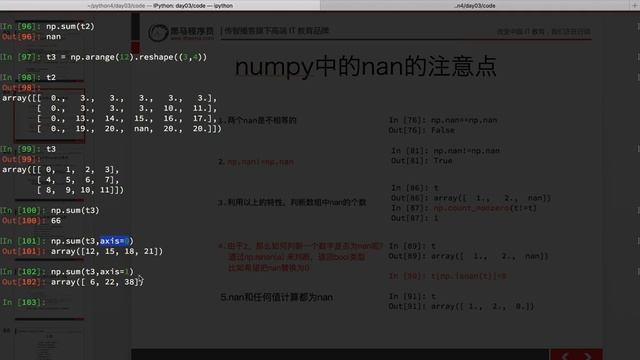
Task: Click np.sum(t2) command at In [96]
Action: click(70, 26)
